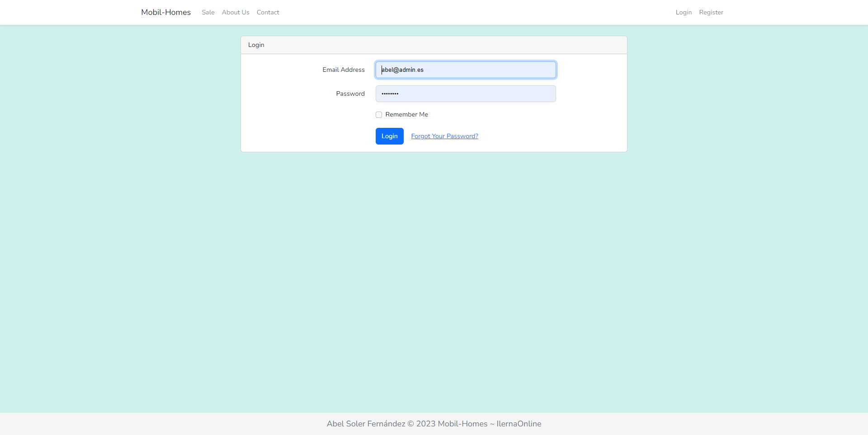This screenshot has height=435, width=868.
Task: Open the Register page link
Action: tap(711, 12)
